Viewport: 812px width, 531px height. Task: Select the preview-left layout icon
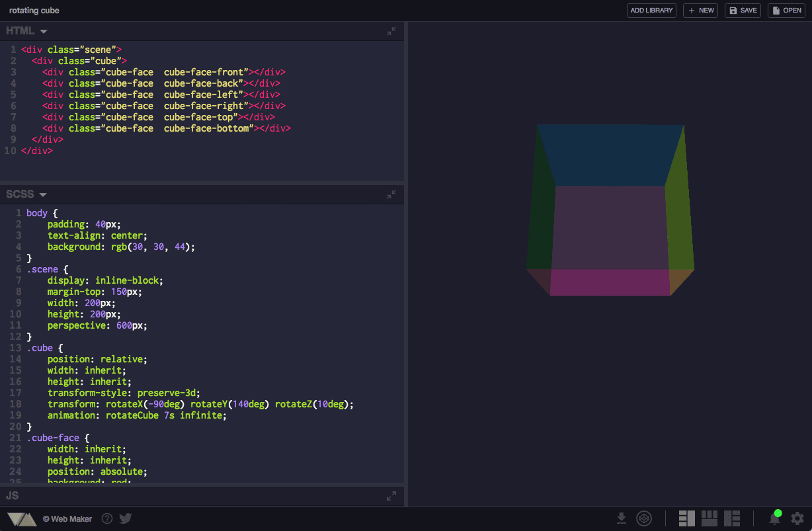pos(732,518)
